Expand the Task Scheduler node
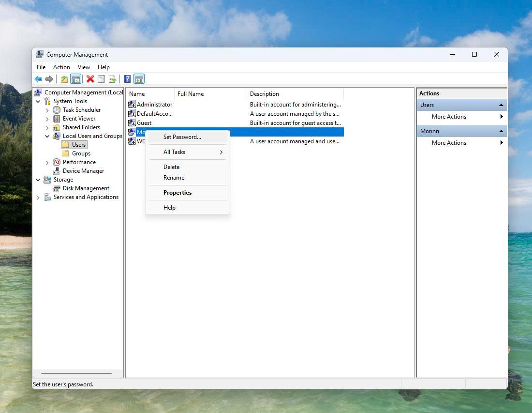 [x=47, y=110]
